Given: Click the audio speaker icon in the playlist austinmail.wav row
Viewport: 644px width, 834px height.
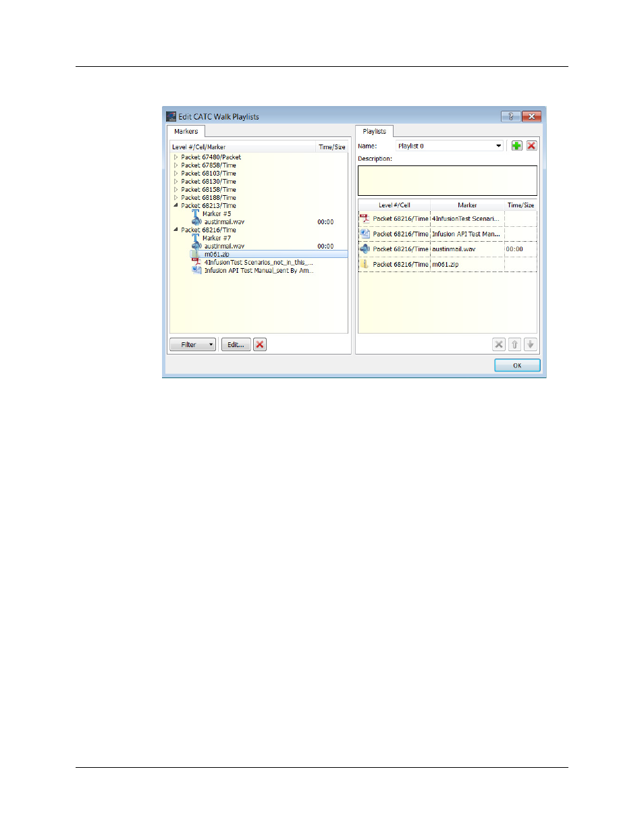Looking at the screenshot, I should 365,249.
